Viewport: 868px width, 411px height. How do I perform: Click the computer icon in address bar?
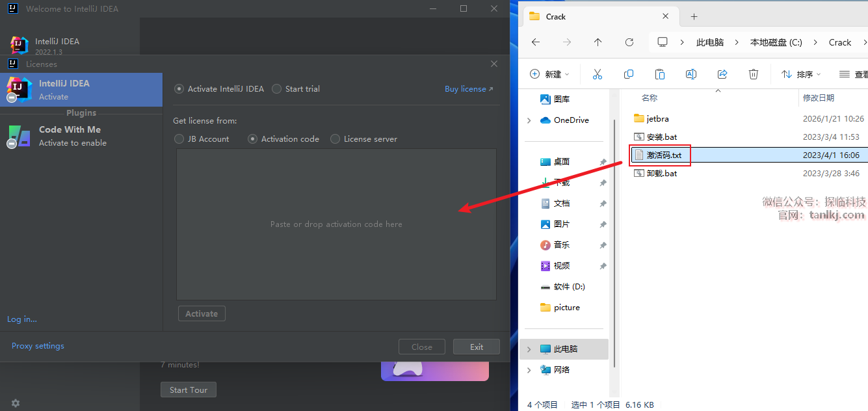[x=663, y=42]
